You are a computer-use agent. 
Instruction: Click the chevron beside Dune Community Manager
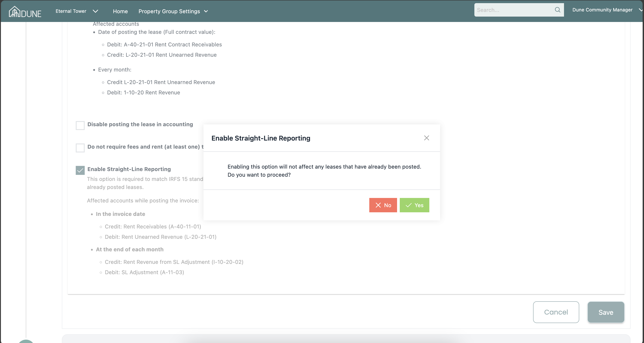640,10
